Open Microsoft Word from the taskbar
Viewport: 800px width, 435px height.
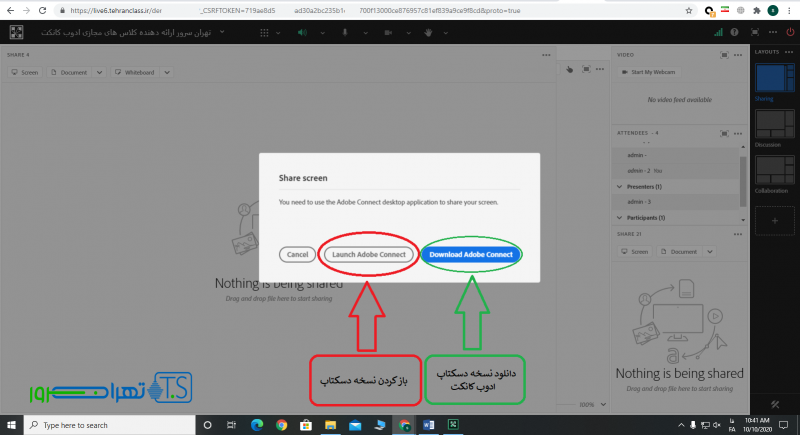(x=429, y=425)
